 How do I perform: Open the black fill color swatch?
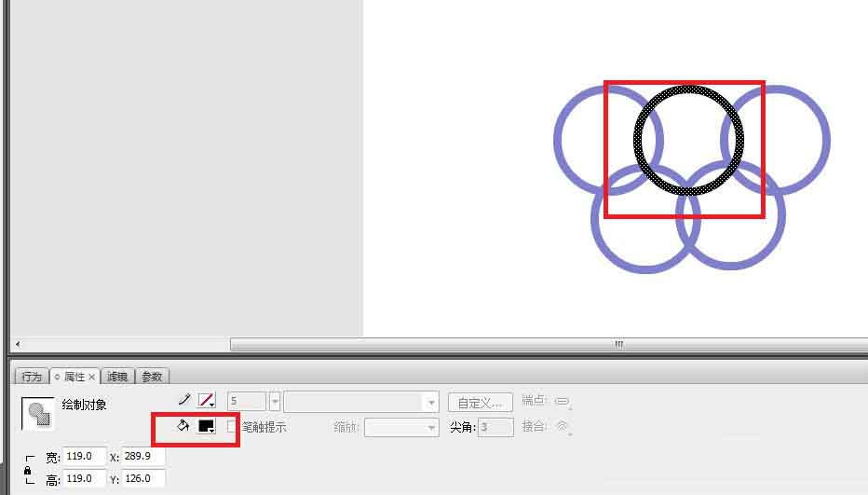click(x=207, y=426)
